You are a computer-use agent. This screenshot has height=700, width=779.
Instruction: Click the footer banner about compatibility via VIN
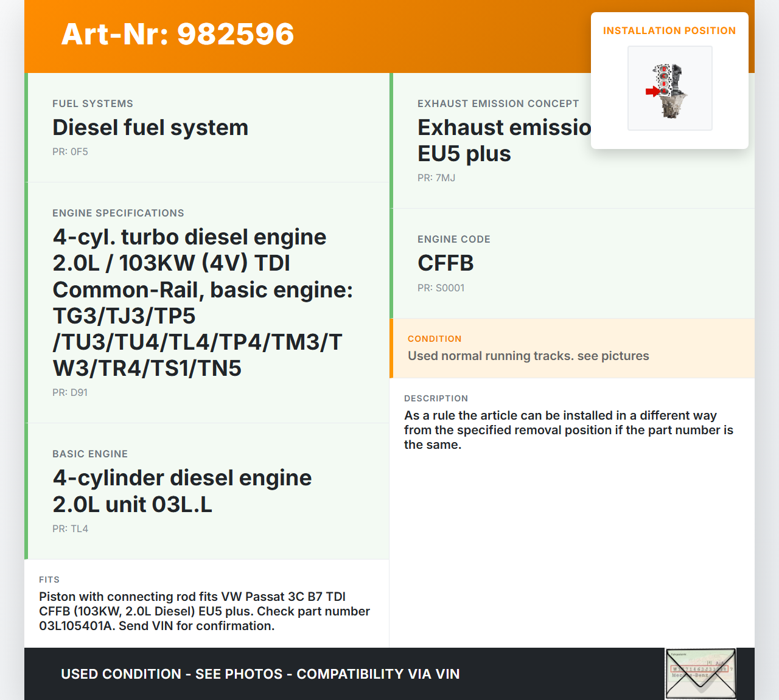click(260, 674)
